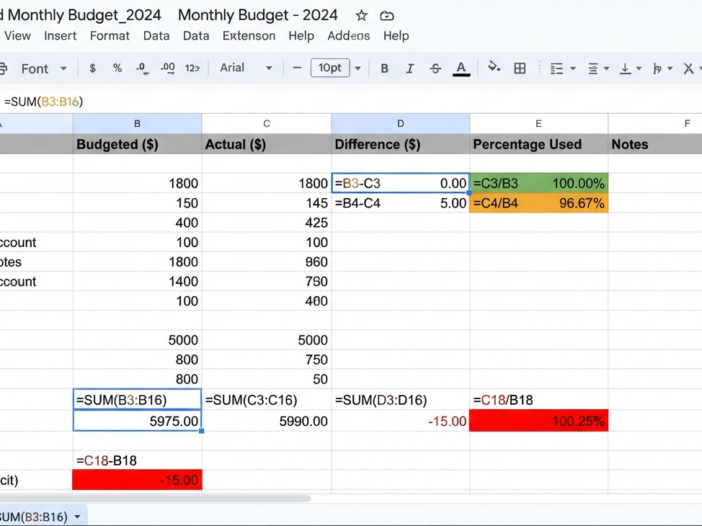Open the Insert menu
The width and height of the screenshot is (702, 526).
point(60,36)
